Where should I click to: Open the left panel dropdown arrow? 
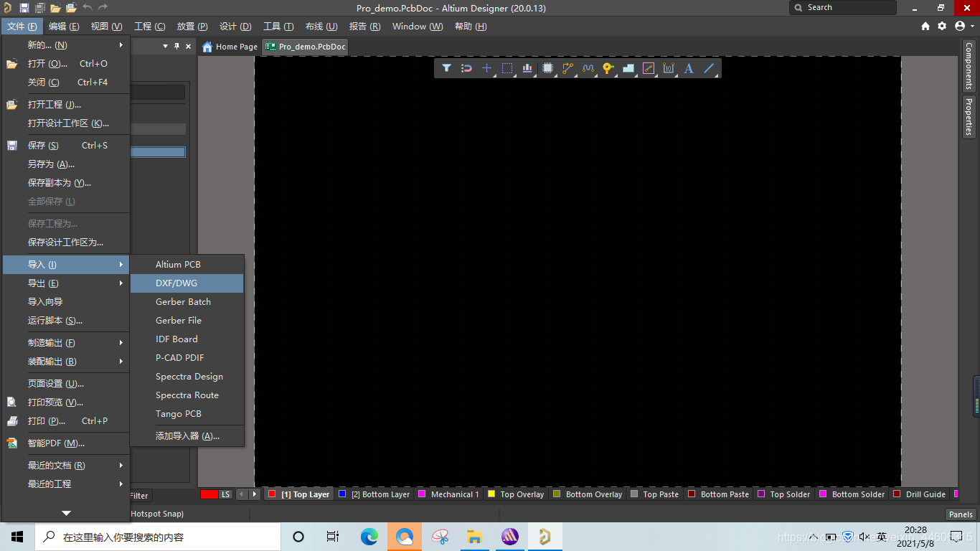point(165,46)
